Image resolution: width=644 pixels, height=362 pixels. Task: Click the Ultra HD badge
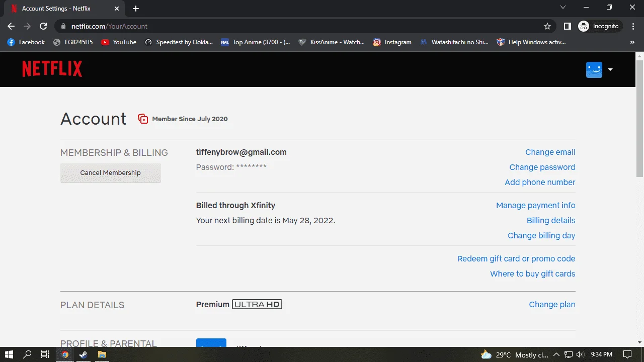coord(257,304)
